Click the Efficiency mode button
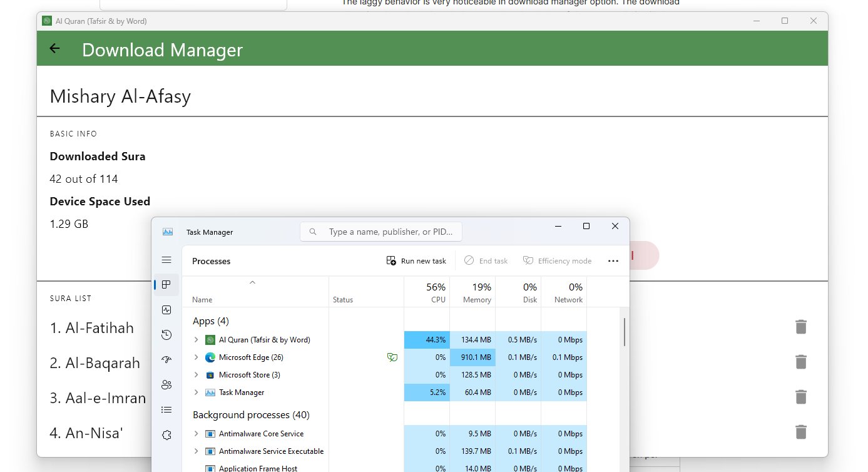This screenshot has width=868, height=472. point(557,261)
